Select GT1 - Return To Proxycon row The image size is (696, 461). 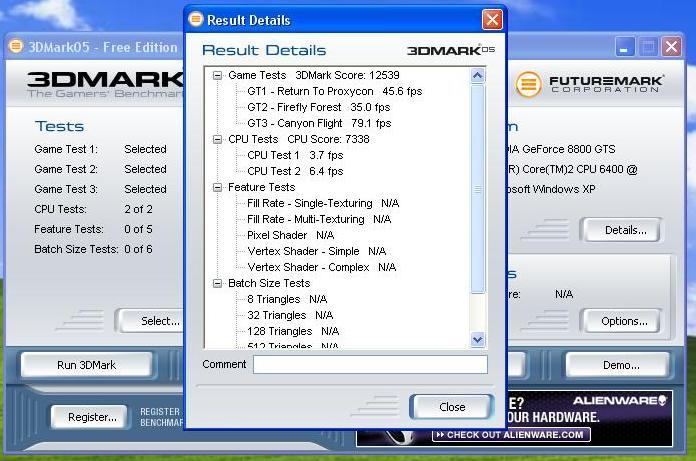coord(335,91)
